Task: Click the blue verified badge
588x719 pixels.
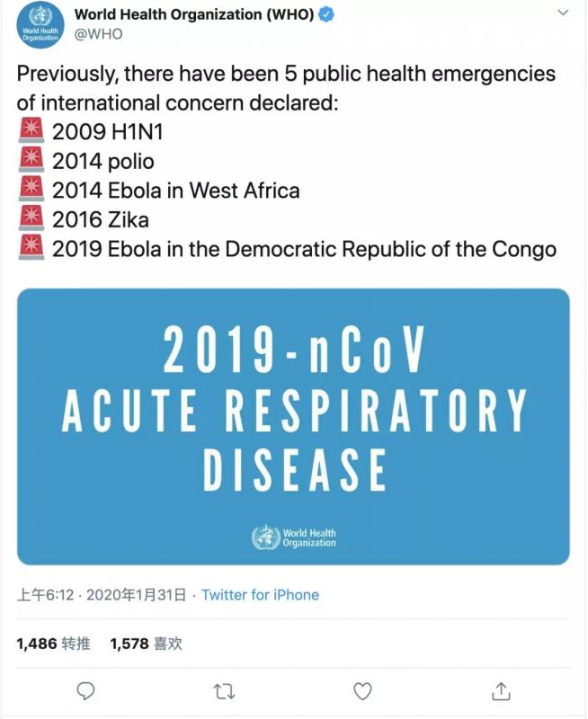Action: pos(328,14)
